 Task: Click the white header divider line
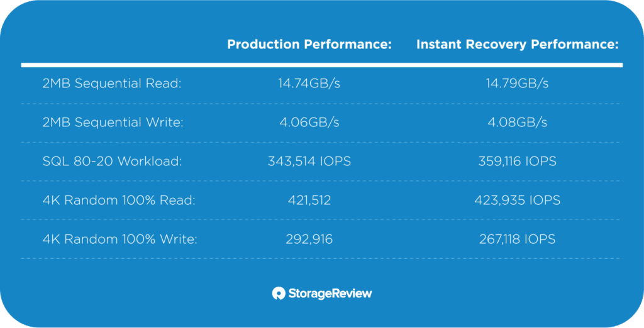322,65
